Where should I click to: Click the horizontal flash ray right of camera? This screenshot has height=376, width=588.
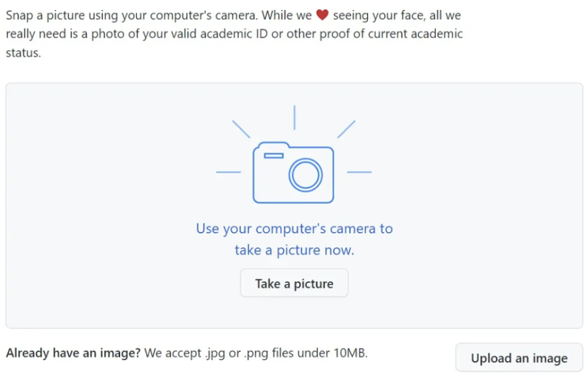click(359, 172)
